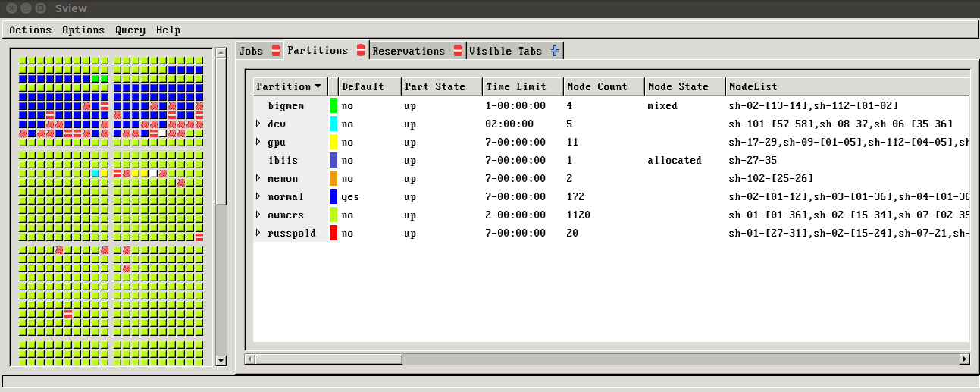Close the Reservations tab with its red icon
Screen dimensions: 980x392
point(458,51)
